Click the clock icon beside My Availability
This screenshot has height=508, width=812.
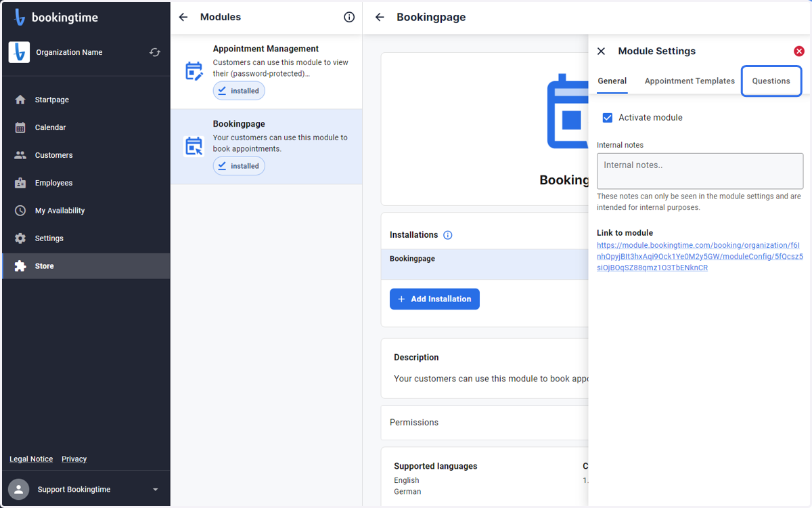tap(20, 211)
